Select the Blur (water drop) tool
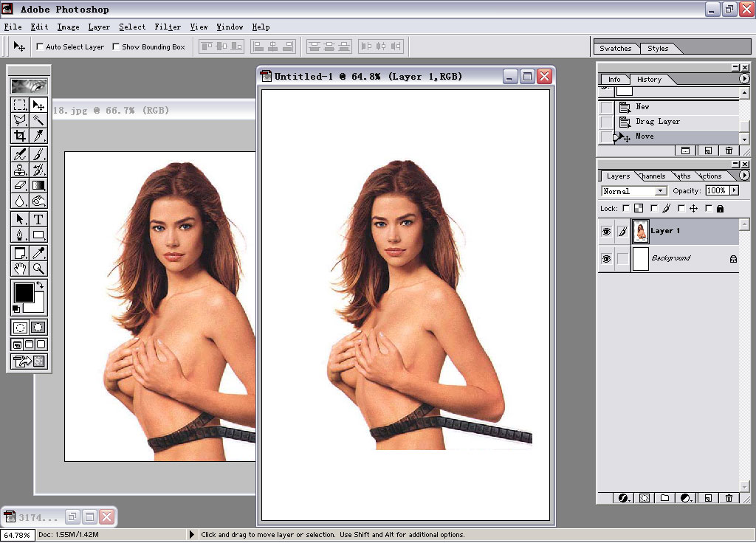The width and height of the screenshot is (756, 543). tap(20, 201)
